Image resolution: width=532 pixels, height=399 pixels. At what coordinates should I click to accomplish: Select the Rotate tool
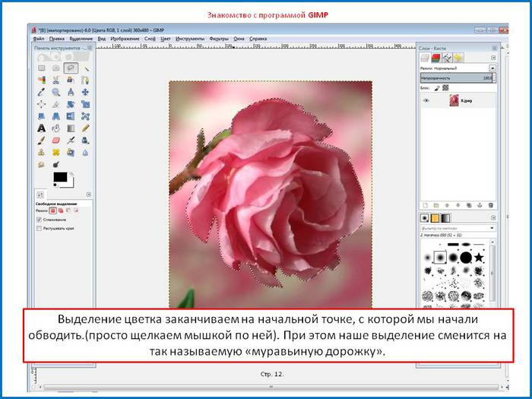[x=71, y=104]
